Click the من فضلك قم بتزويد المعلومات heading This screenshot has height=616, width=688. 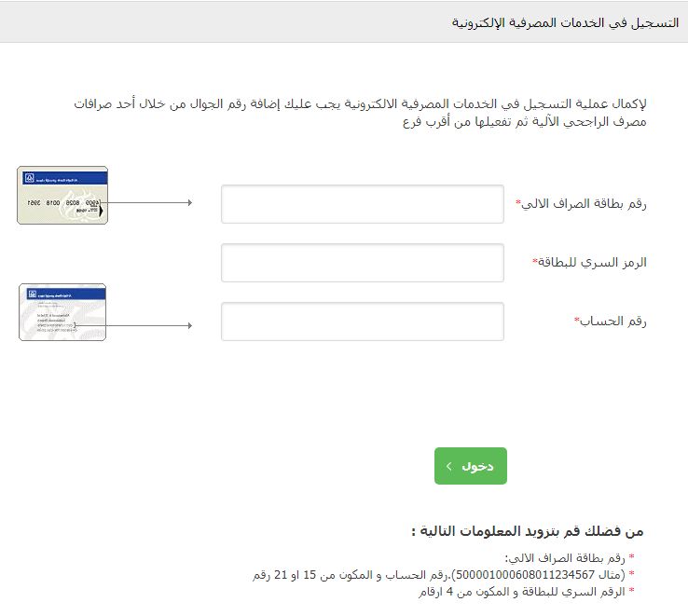click(528, 531)
